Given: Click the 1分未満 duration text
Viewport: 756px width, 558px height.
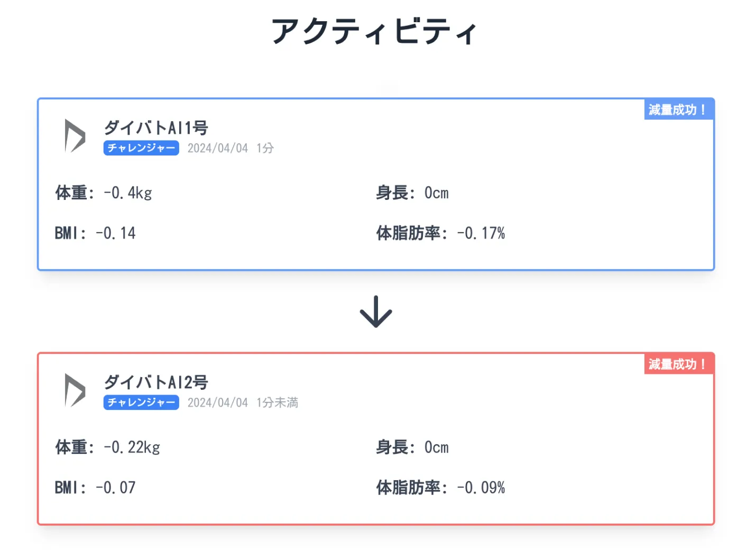Looking at the screenshot, I should click(x=277, y=403).
